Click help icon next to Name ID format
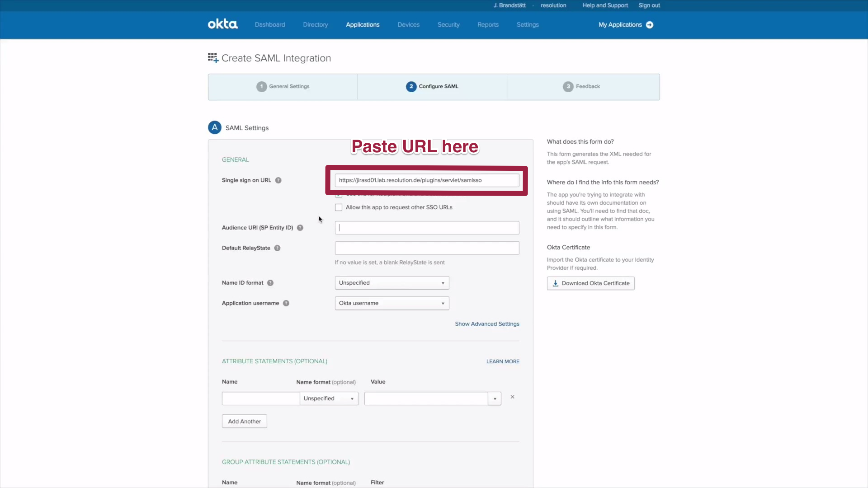 click(270, 283)
